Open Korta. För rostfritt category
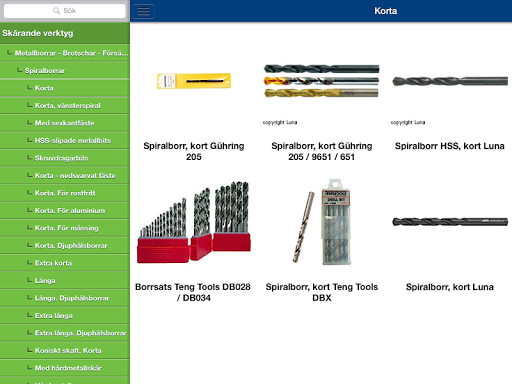The width and height of the screenshot is (512, 384). click(x=65, y=193)
